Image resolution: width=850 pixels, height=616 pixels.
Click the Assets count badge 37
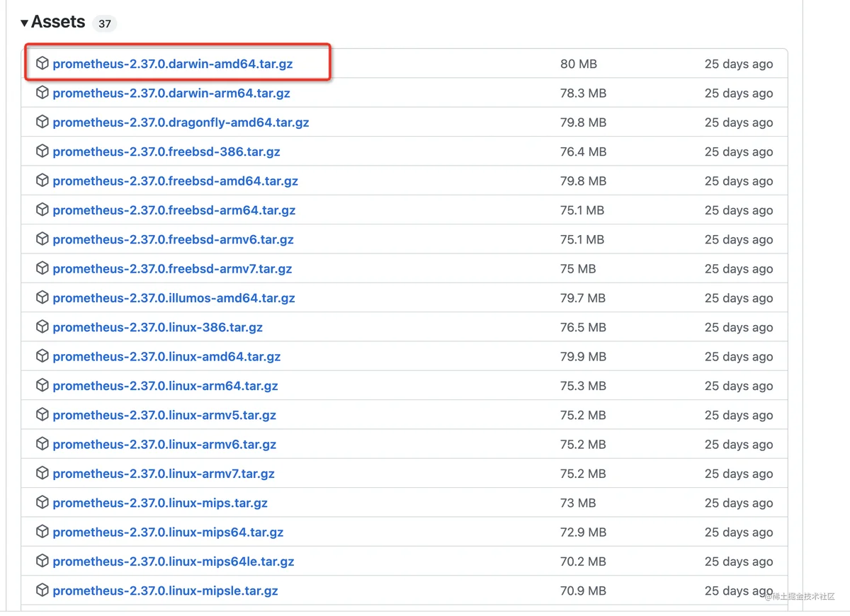(105, 23)
